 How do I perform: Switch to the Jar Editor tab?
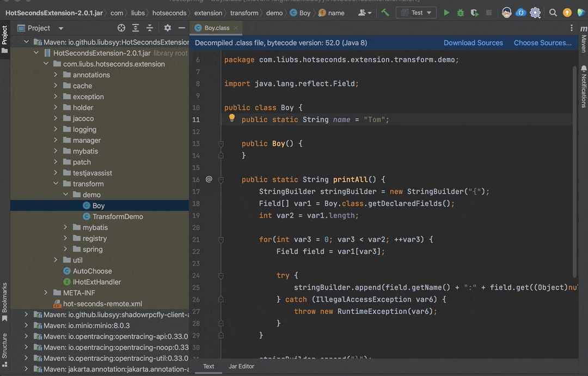pyautogui.click(x=241, y=366)
